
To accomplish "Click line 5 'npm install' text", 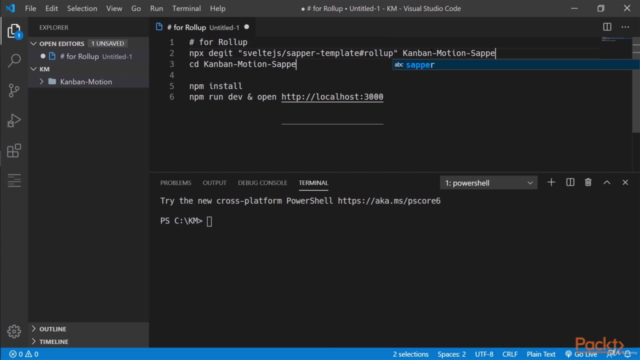I will pos(216,86).
